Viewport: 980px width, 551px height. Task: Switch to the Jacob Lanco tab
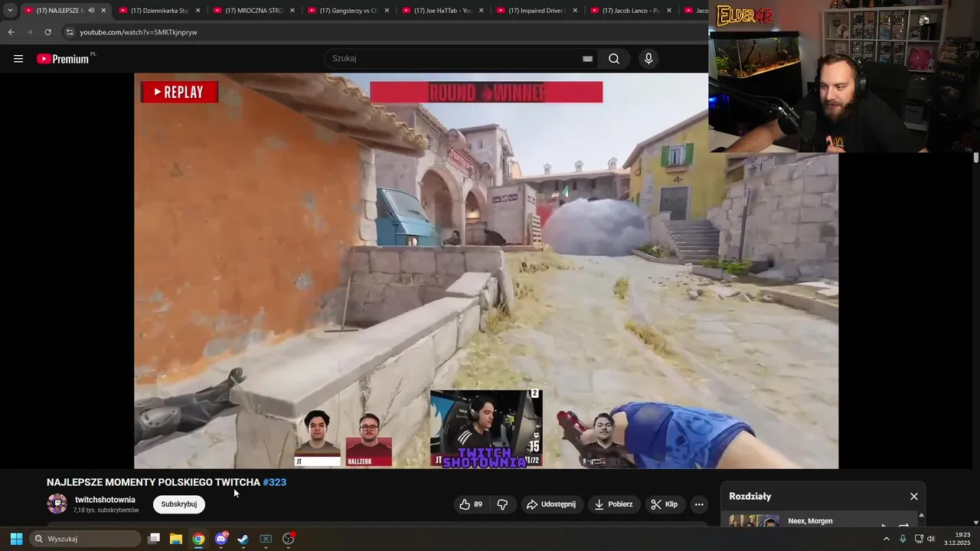pyautogui.click(x=624, y=11)
